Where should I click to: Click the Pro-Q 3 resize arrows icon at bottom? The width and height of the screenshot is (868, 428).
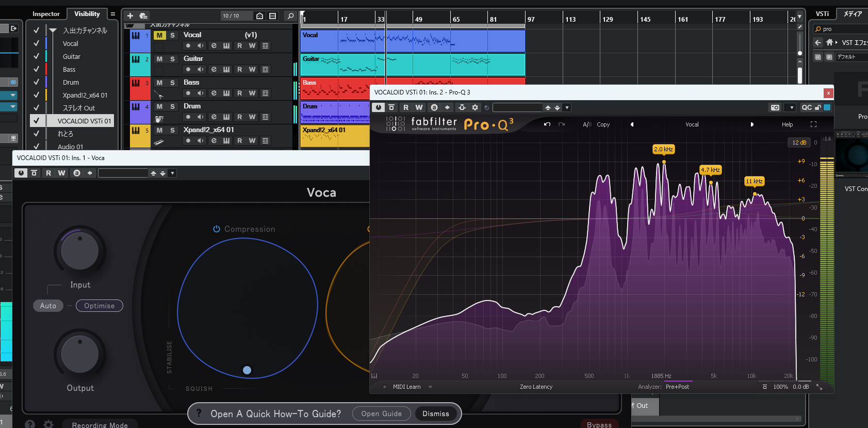[x=819, y=387]
